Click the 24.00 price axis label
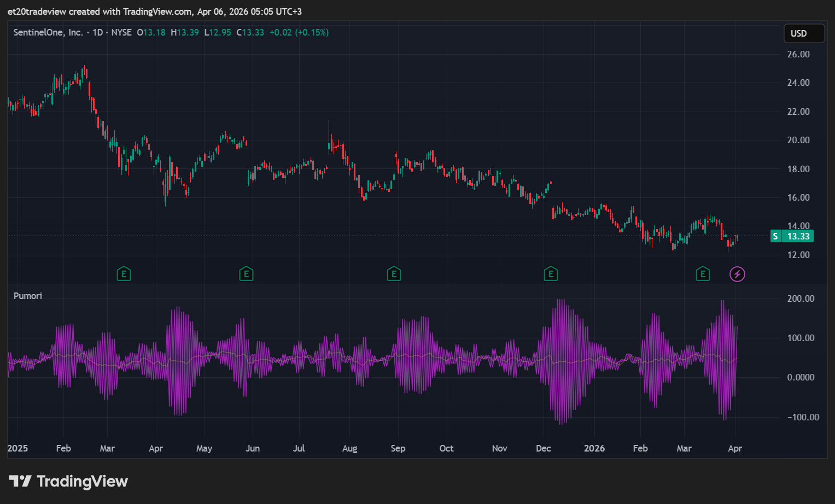The height and width of the screenshot is (504, 835). [798, 83]
